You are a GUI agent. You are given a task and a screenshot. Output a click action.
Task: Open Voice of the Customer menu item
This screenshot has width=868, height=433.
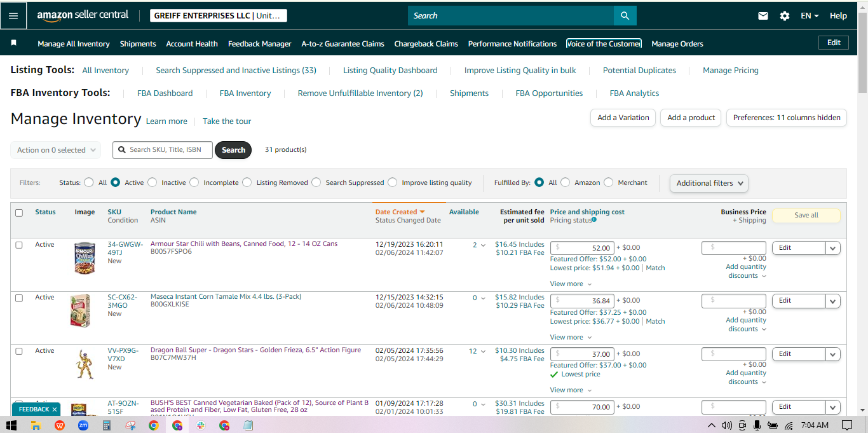(x=604, y=44)
